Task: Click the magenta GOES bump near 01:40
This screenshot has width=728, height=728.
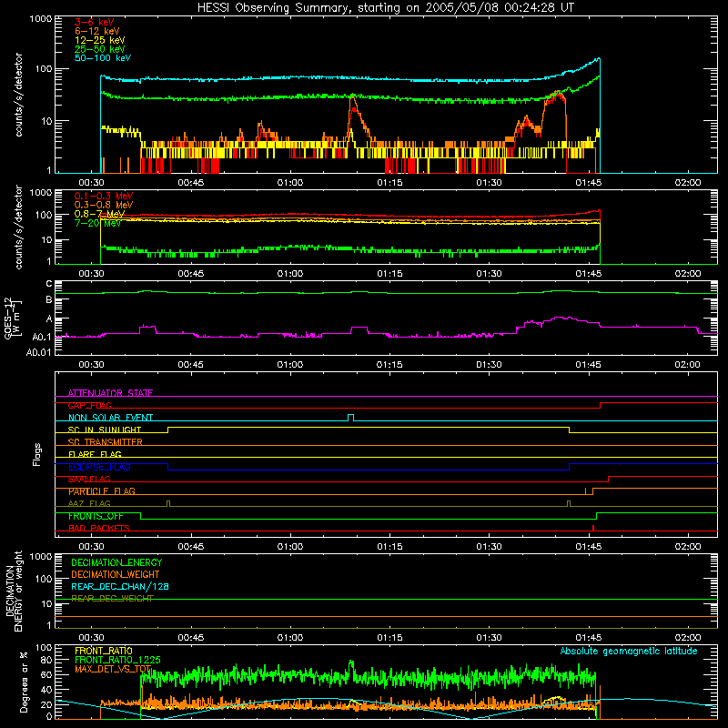Action: tap(562, 318)
